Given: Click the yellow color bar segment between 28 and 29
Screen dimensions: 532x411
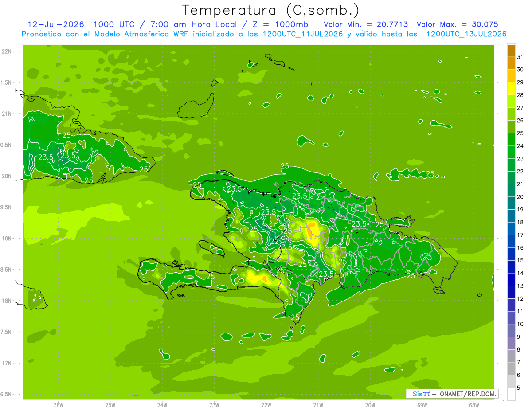Looking at the screenshot, I should (x=511, y=89).
